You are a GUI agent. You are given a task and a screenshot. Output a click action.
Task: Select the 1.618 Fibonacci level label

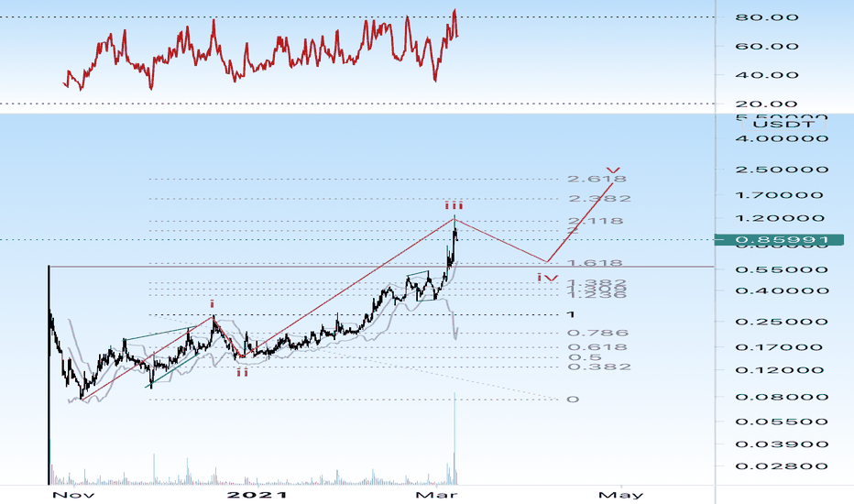click(x=595, y=263)
